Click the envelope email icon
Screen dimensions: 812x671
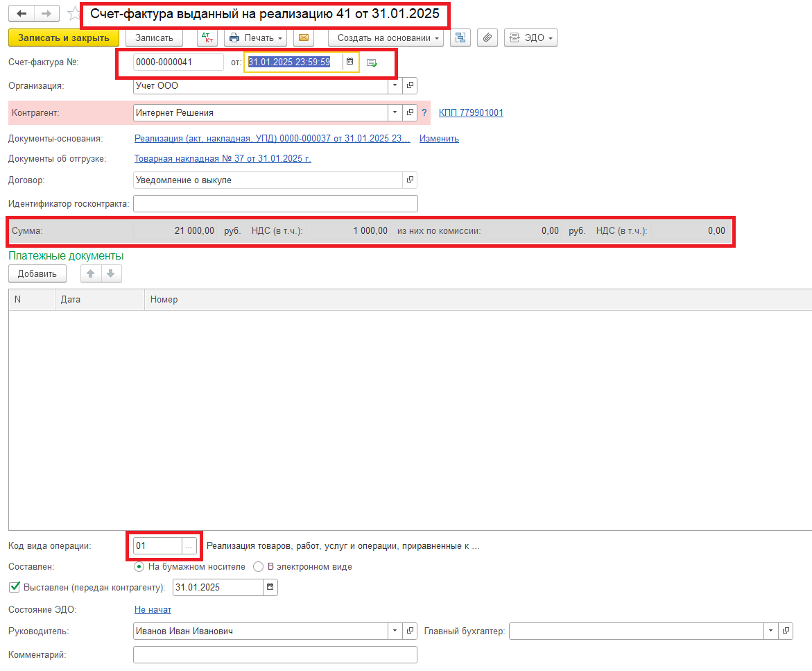(304, 38)
